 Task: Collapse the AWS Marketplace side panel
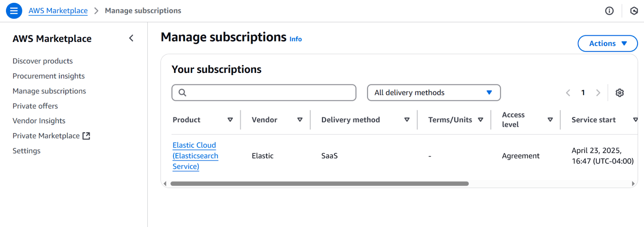point(131,38)
